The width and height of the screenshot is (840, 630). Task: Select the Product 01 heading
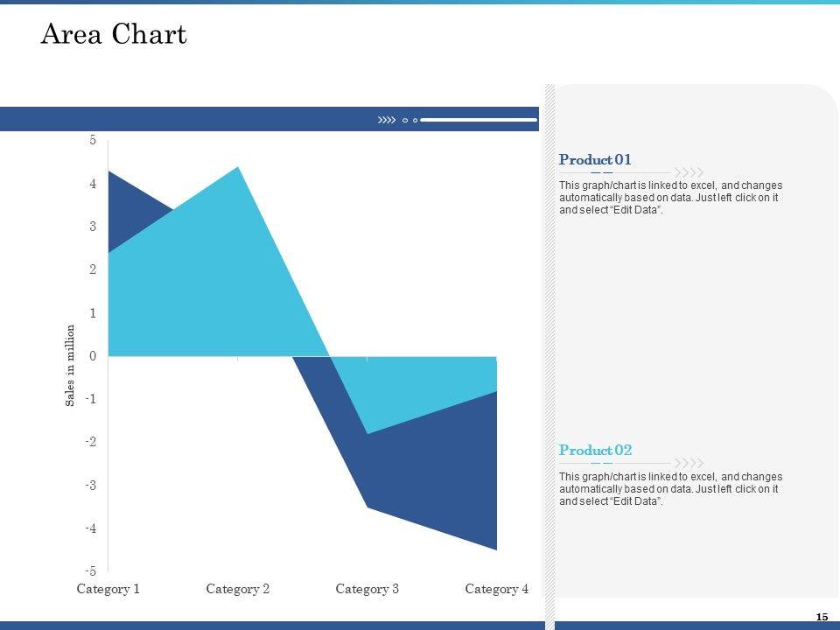(x=595, y=159)
